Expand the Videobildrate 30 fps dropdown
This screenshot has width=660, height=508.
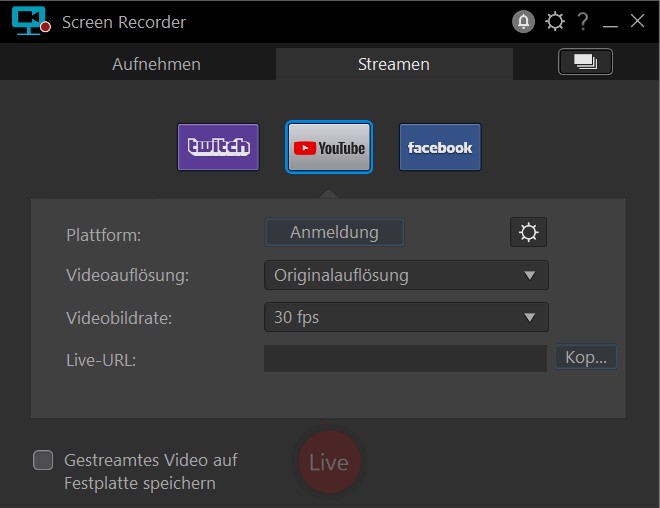(406, 317)
